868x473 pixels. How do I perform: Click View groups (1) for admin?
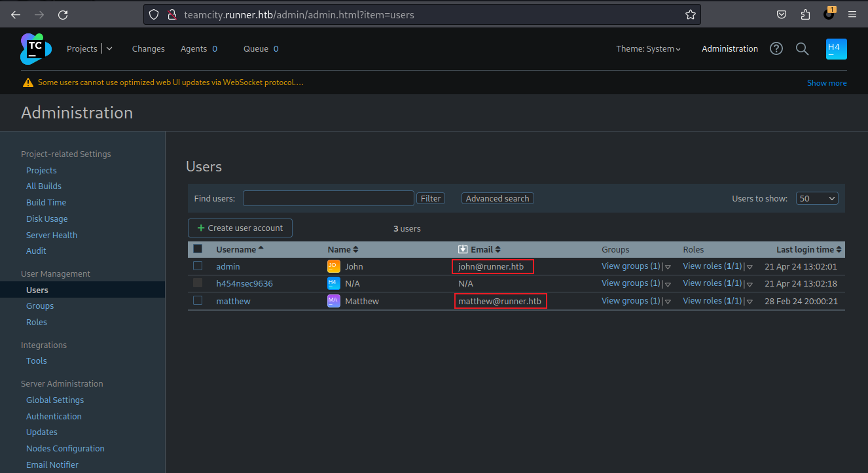(631, 266)
